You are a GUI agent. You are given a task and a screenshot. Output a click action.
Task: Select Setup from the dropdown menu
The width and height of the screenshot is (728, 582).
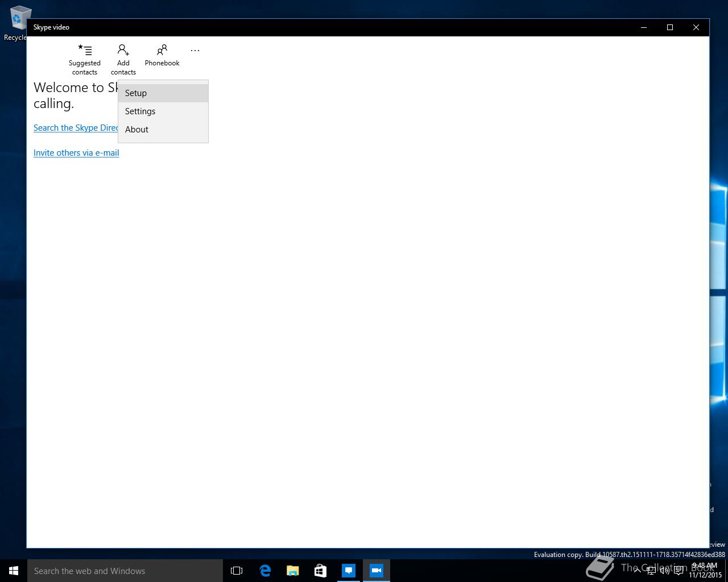(x=163, y=93)
